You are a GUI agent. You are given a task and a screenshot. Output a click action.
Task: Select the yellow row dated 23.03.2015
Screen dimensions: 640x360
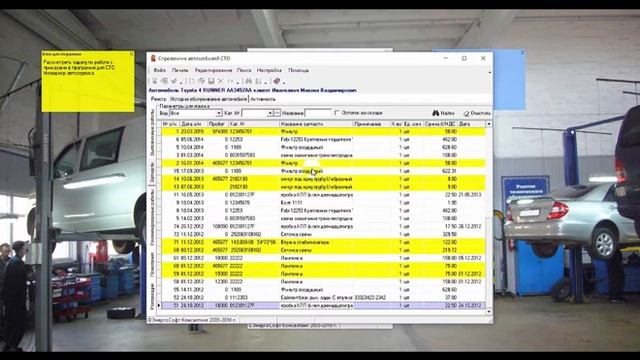[323, 131]
